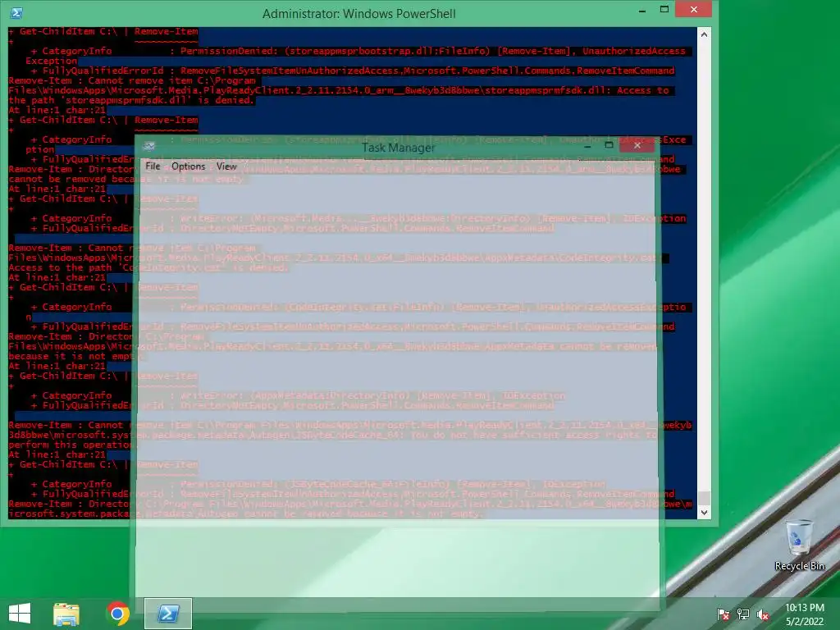
Task: Click the muted volume tray icon
Action: coord(763,614)
